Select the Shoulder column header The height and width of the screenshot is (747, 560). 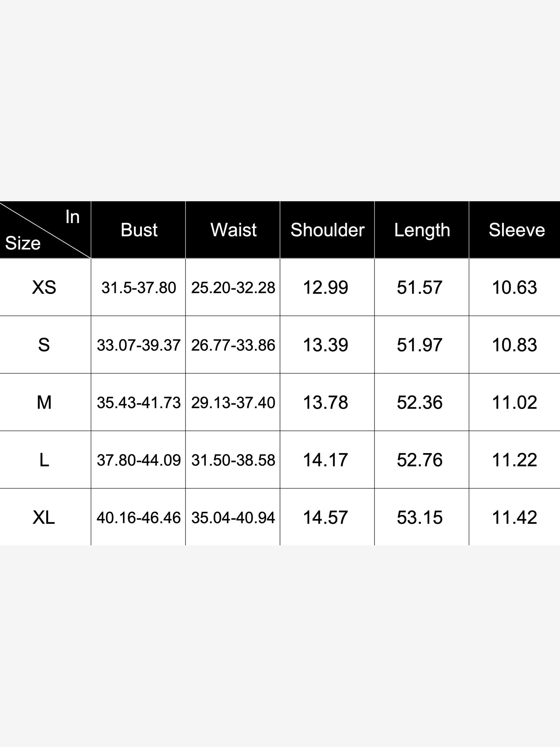[x=327, y=230]
